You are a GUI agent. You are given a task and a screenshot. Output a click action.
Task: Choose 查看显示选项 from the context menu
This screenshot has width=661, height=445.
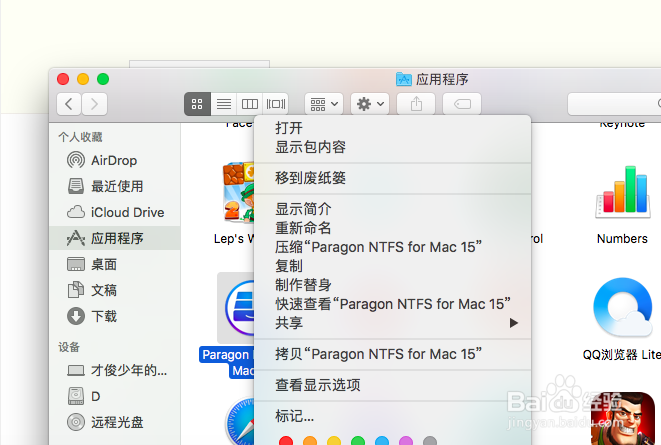pos(392,385)
